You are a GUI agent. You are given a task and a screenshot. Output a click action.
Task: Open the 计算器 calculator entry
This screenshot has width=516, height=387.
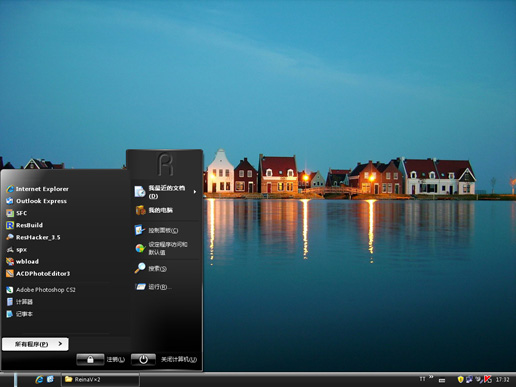pos(19,302)
